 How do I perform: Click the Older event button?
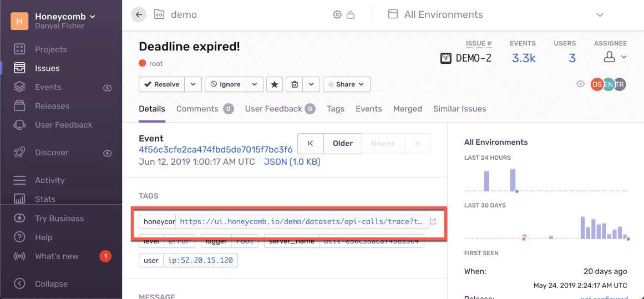point(342,144)
